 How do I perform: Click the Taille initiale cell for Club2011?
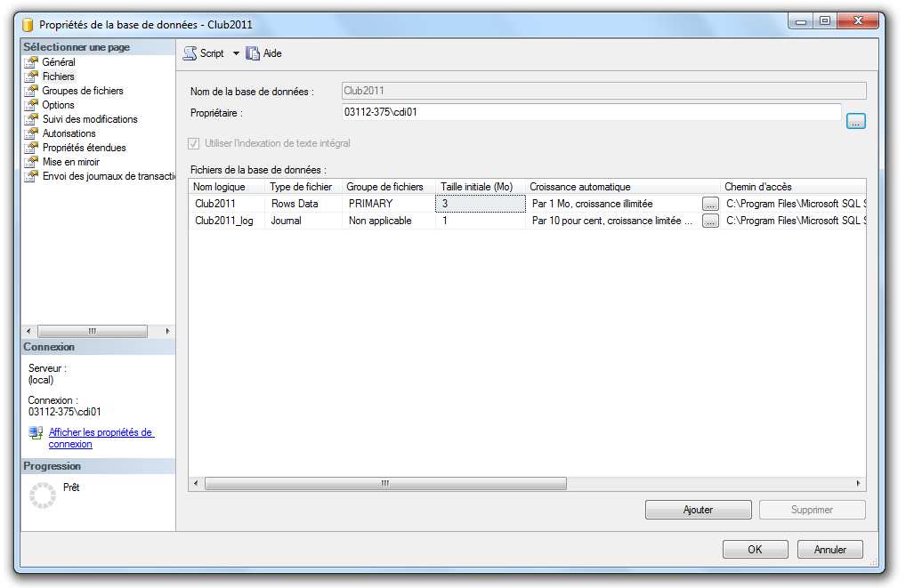coord(480,204)
